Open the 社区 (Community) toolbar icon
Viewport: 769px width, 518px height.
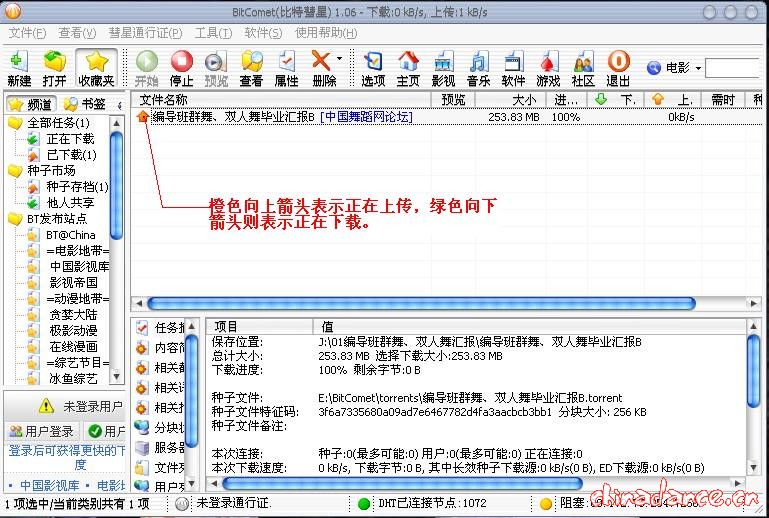click(x=583, y=68)
